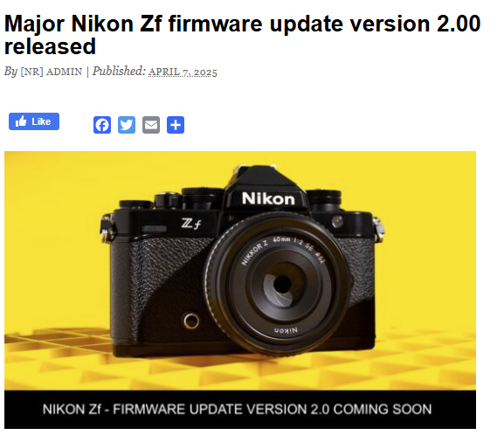Share the article via Twitter icon

[127, 125]
